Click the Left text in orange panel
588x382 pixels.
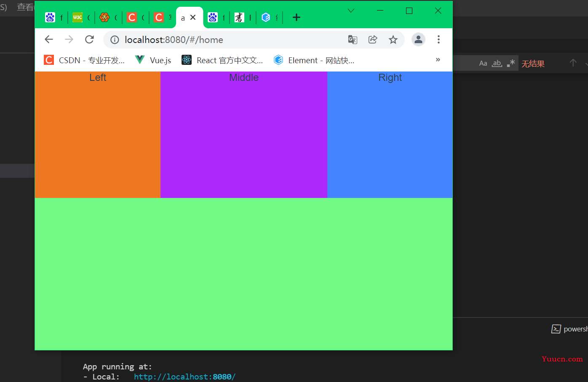pyautogui.click(x=98, y=77)
